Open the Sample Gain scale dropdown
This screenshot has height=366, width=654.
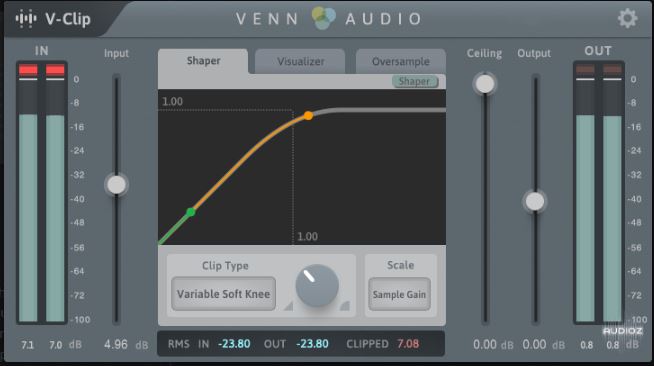(x=399, y=294)
